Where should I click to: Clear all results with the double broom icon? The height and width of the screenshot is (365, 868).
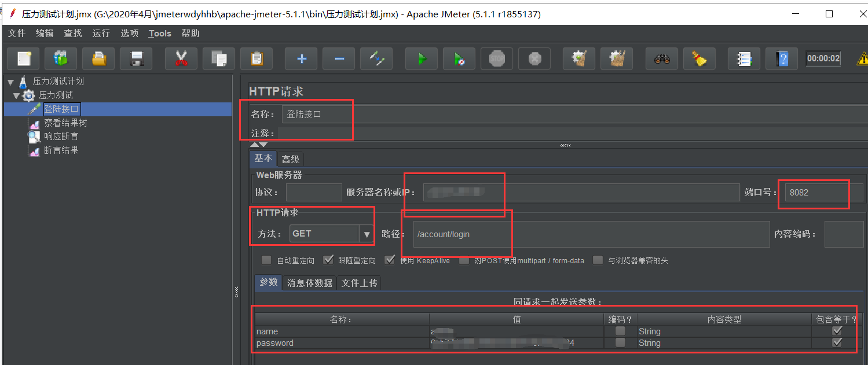click(617, 58)
